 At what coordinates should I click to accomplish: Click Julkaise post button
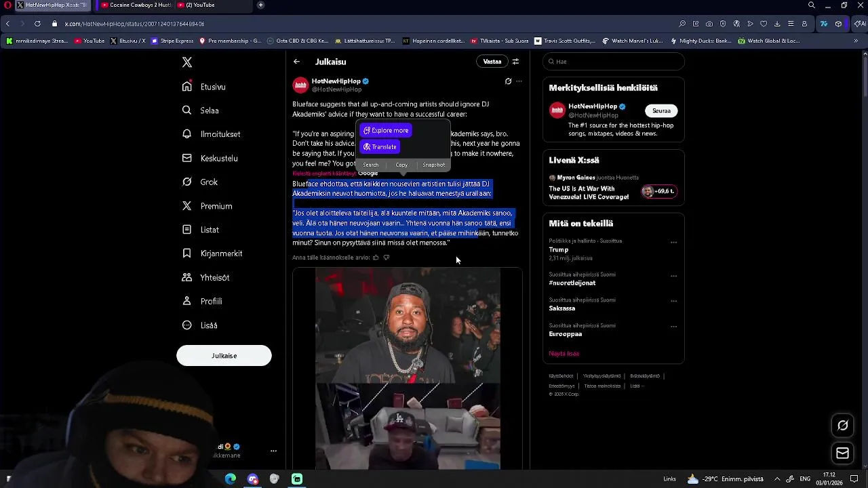coord(224,356)
